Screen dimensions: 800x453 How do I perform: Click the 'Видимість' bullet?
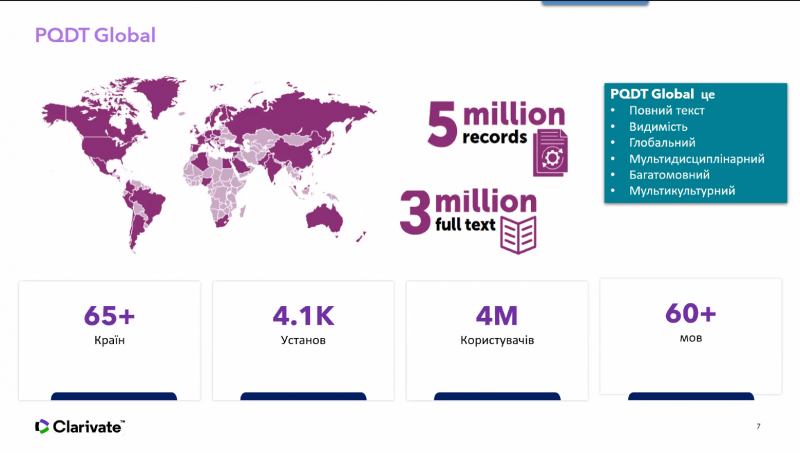(x=658, y=127)
